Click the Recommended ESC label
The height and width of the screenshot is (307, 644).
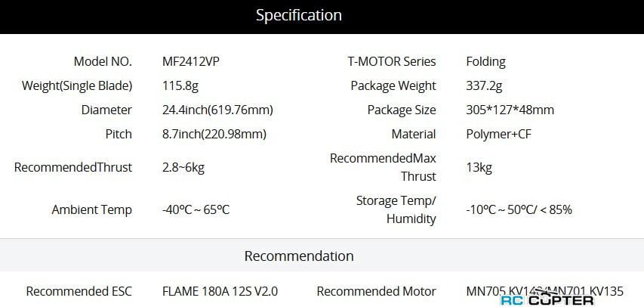coord(79,291)
